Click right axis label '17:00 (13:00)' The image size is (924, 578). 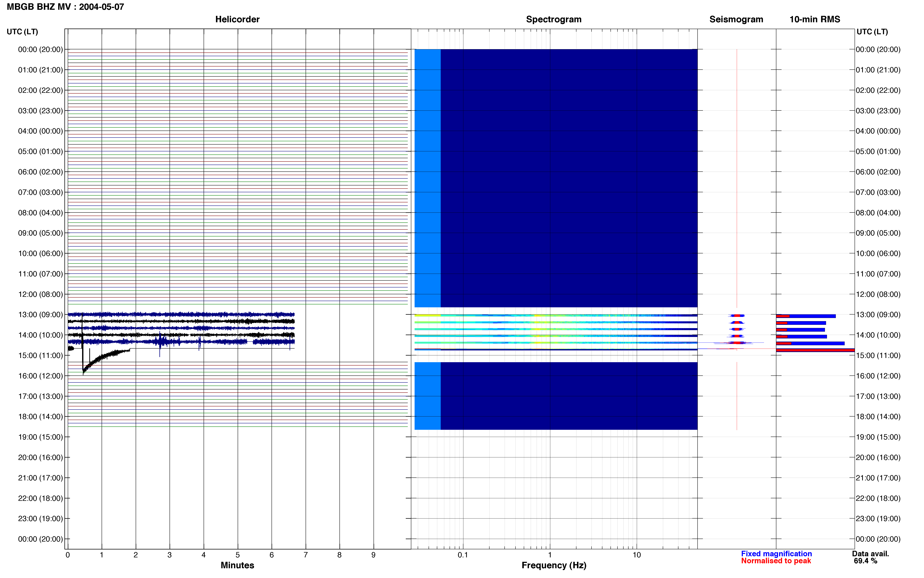(878, 396)
